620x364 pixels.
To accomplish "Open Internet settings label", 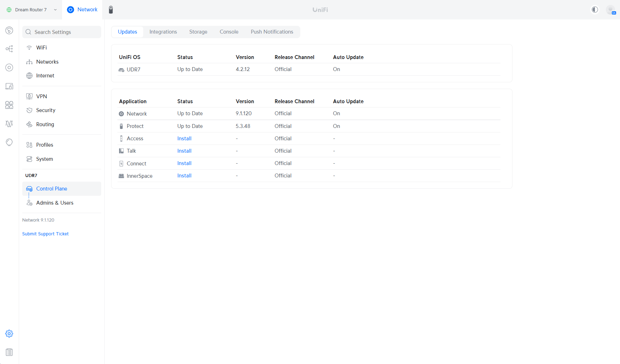I will [x=45, y=76].
